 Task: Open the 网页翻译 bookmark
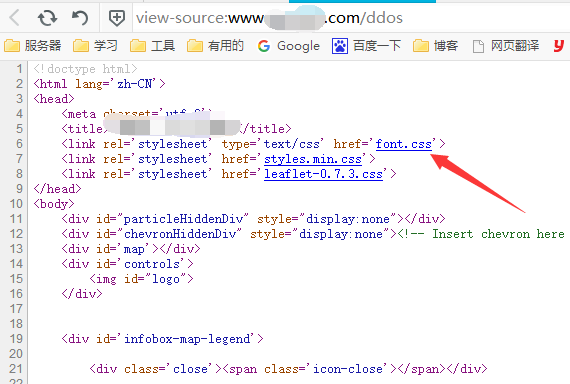(506, 46)
